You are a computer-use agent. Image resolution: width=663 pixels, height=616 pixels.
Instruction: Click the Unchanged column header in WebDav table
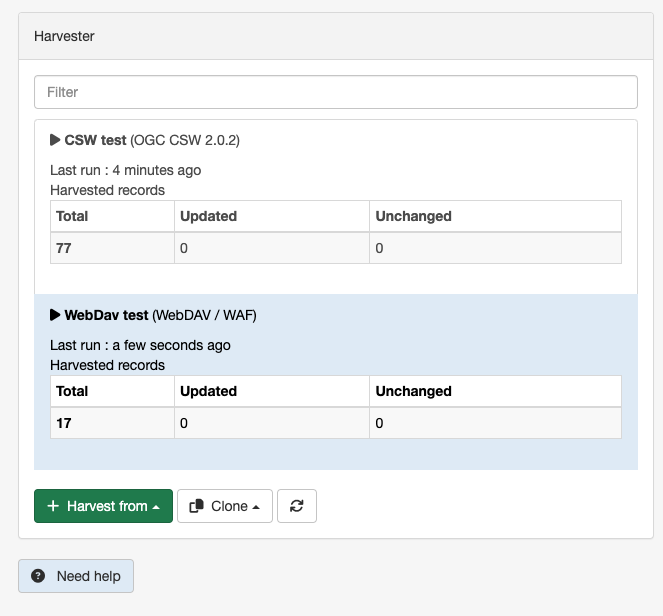click(414, 391)
